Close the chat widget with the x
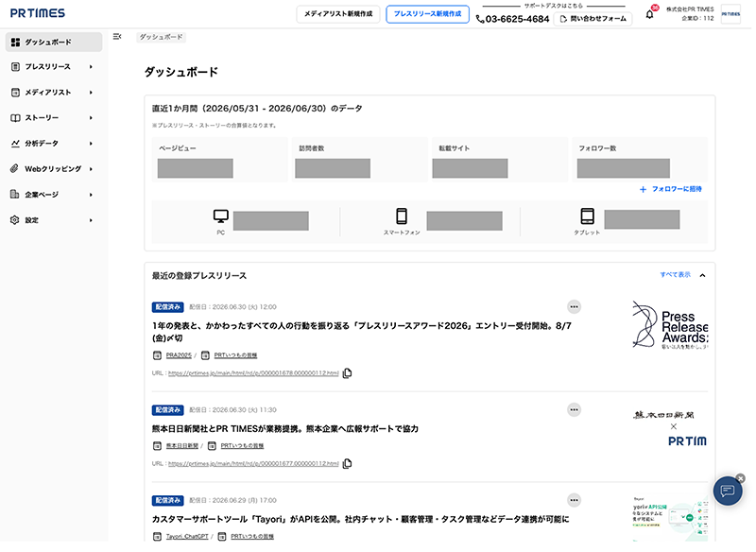756x552 pixels. click(x=741, y=478)
